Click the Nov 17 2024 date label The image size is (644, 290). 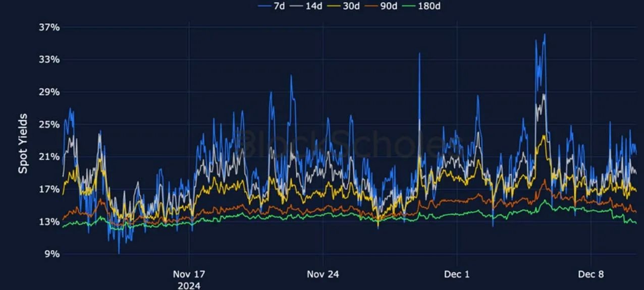click(x=189, y=280)
